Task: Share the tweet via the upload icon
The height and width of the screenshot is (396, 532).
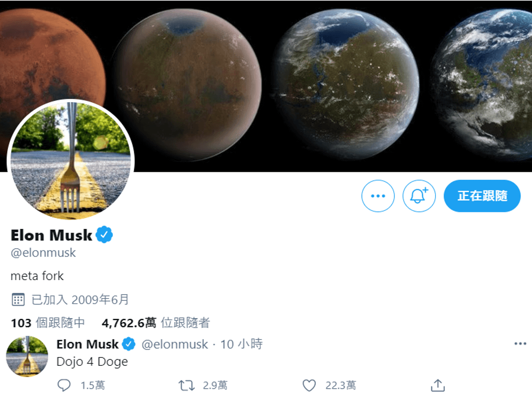Action: [438, 385]
